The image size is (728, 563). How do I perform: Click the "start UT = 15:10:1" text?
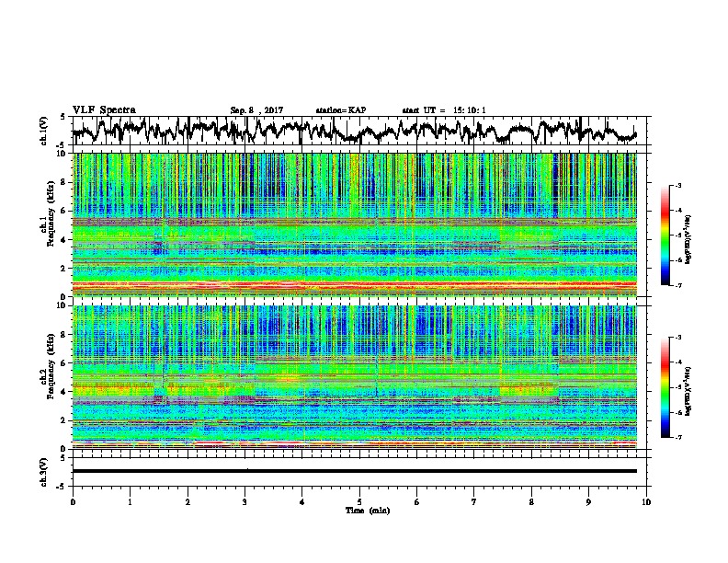pyautogui.click(x=444, y=110)
